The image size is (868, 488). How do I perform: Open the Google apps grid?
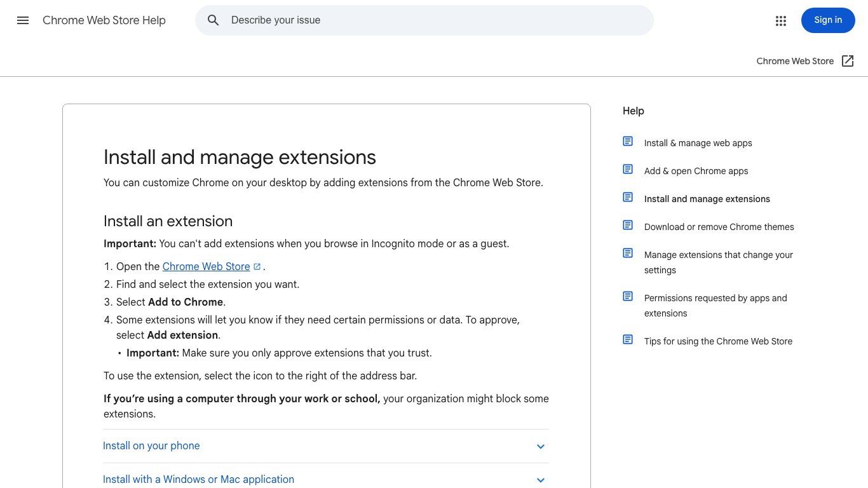(781, 21)
